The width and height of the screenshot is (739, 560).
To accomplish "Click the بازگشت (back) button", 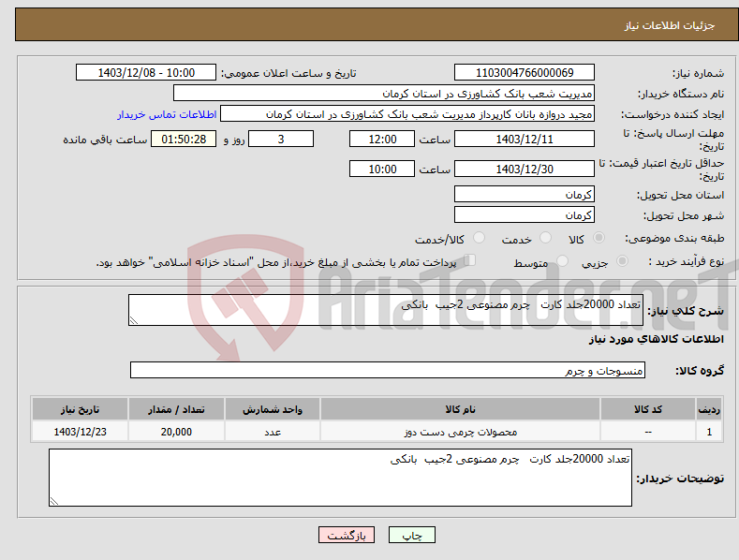I will point(347,535).
